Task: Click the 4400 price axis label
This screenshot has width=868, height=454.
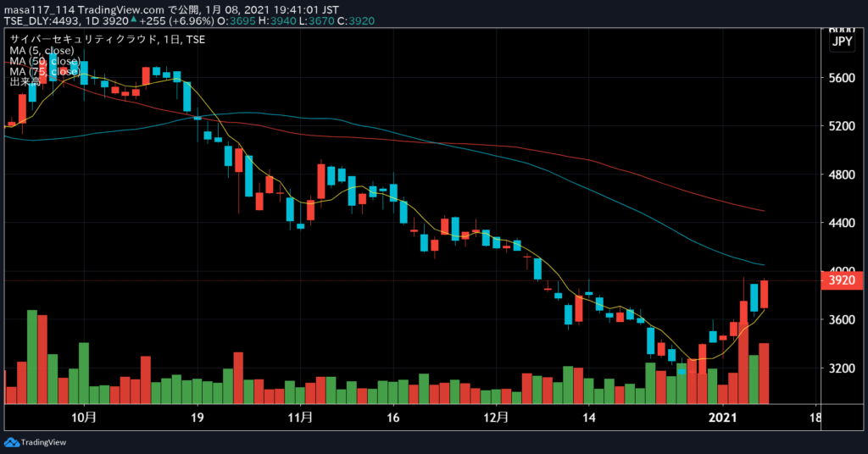Action: [x=842, y=223]
